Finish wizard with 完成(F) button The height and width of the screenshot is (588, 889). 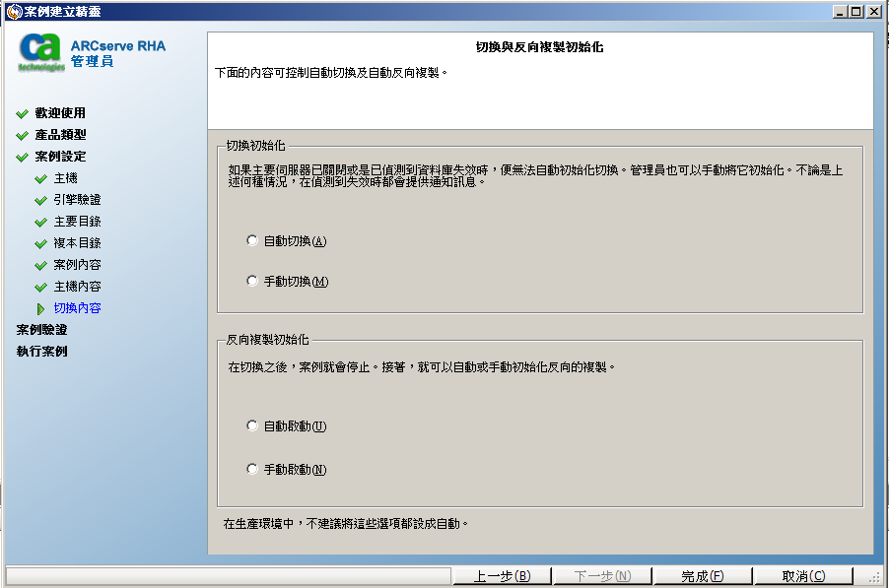pyautogui.click(x=703, y=576)
